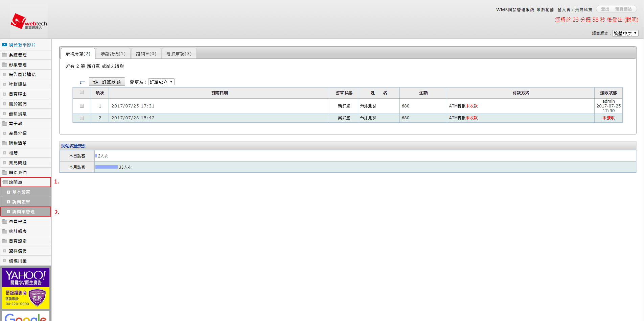The width and height of the screenshot is (644, 321).
Task: Click the 電子報 folder icon
Action: point(5,123)
